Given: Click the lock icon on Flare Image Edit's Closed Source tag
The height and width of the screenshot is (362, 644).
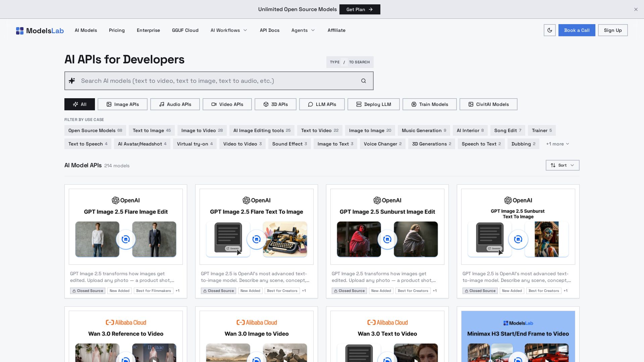Looking at the screenshot, I should (74, 291).
